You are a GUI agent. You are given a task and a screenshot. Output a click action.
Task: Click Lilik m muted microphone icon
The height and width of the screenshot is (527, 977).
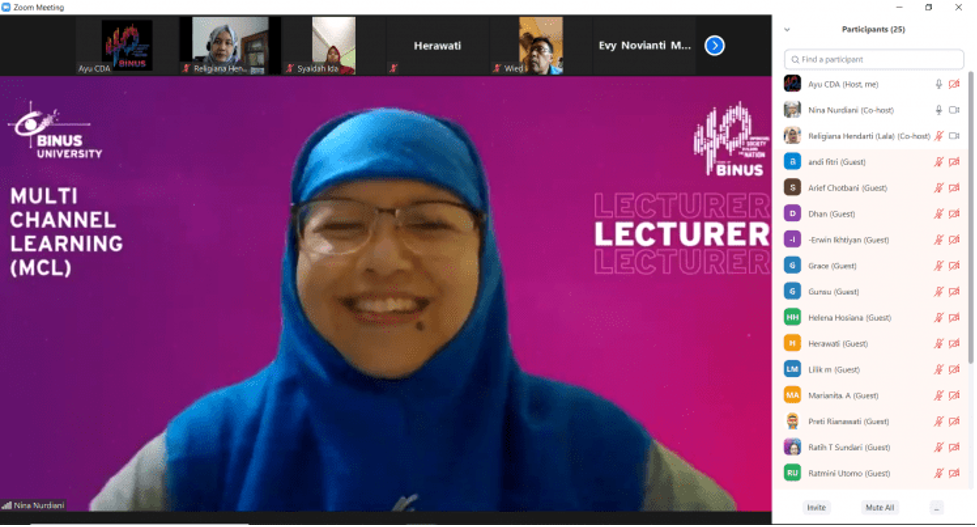[x=938, y=369]
